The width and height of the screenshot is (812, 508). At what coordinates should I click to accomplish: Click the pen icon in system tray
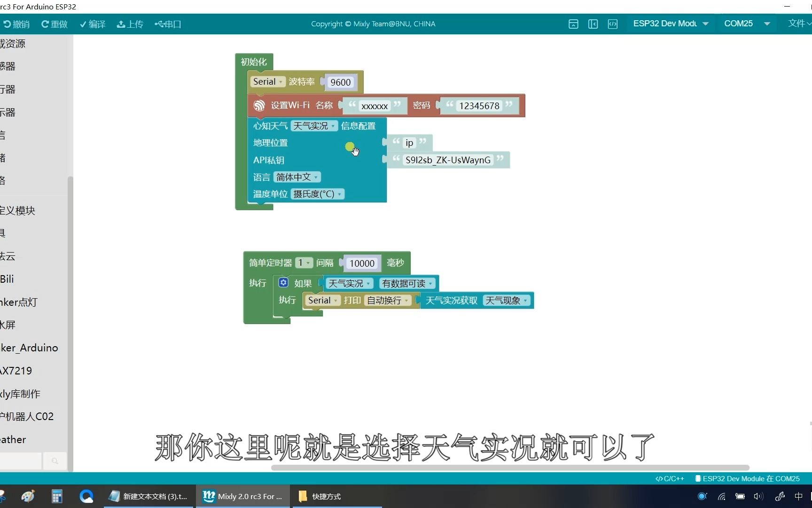pos(780,496)
